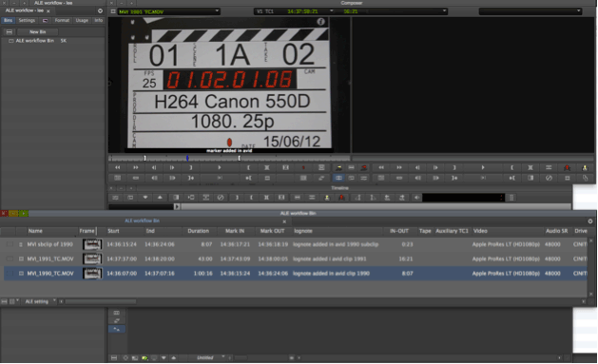Switch to the Settings tab
This screenshot has height=364, width=598.
pyautogui.click(x=27, y=21)
